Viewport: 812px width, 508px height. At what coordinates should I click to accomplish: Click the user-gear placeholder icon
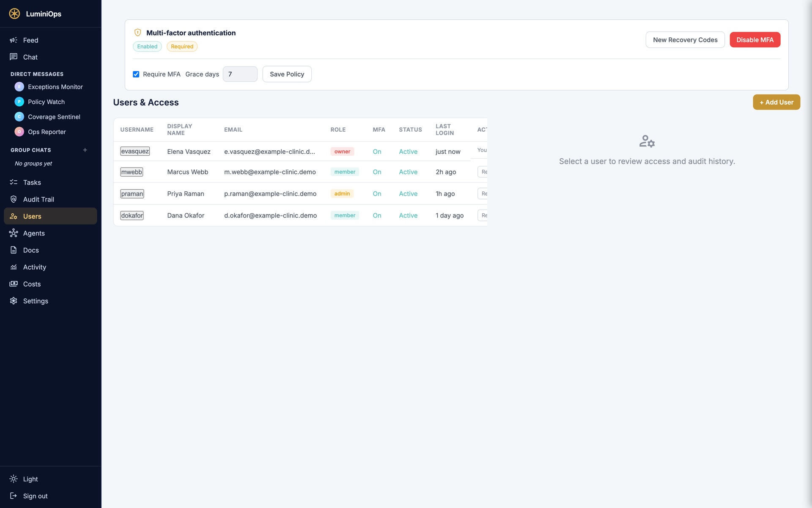tap(647, 141)
